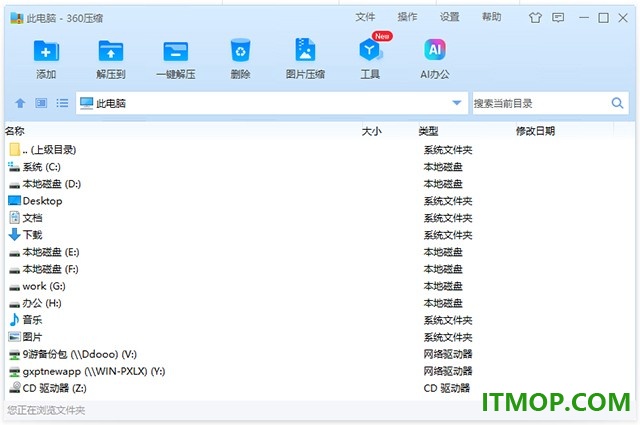Screen dimensions: 640x425
Task: Select the 9游备份包 (\\Ddooo) (V:) name
Action: pyautogui.click(x=80, y=354)
